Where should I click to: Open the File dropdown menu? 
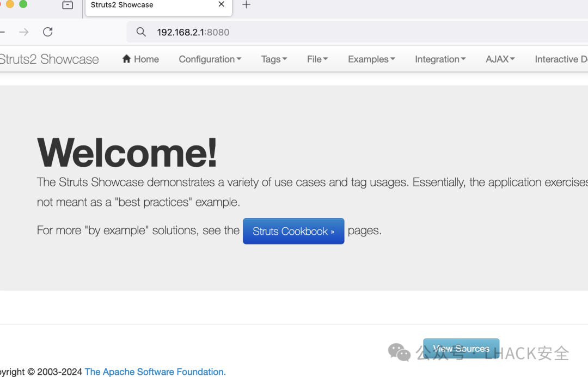pyautogui.click(x=317, y=59)
